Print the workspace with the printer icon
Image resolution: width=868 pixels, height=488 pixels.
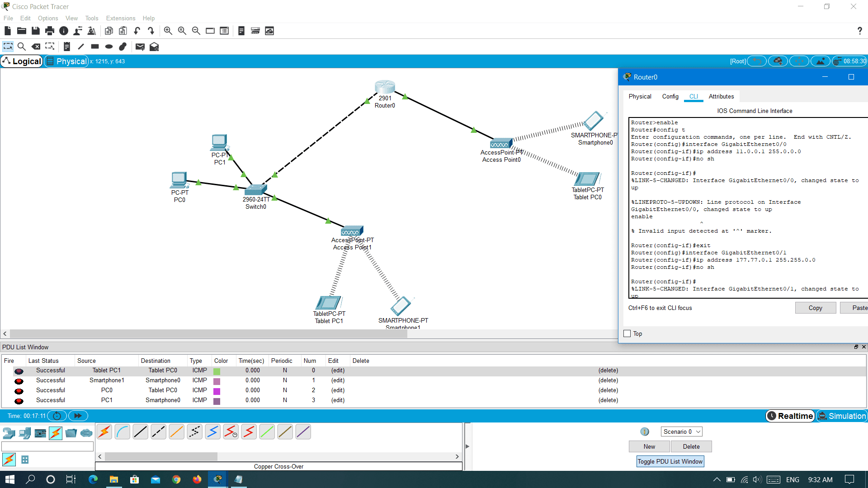pos(50,31)
